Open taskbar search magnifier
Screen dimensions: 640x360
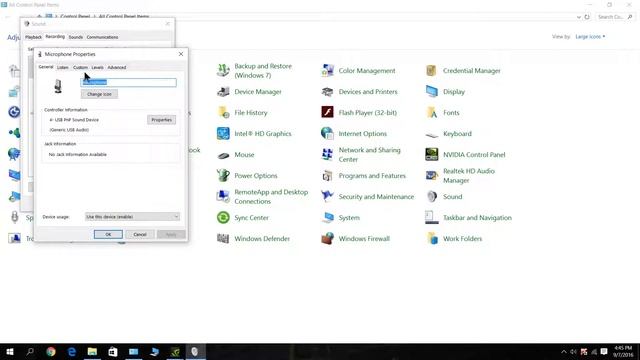(x=30, y=351)
